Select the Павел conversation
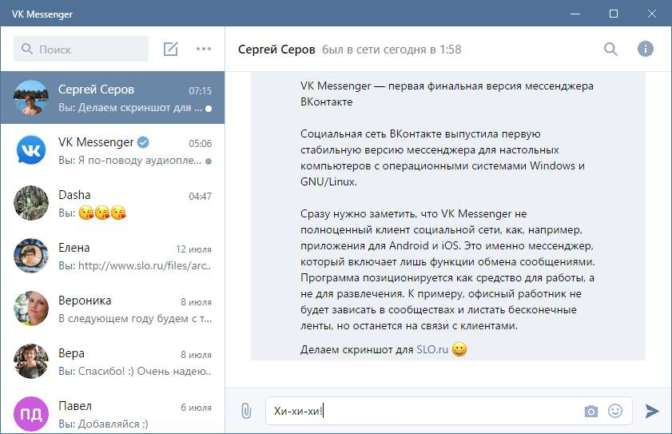 point(112,414)
